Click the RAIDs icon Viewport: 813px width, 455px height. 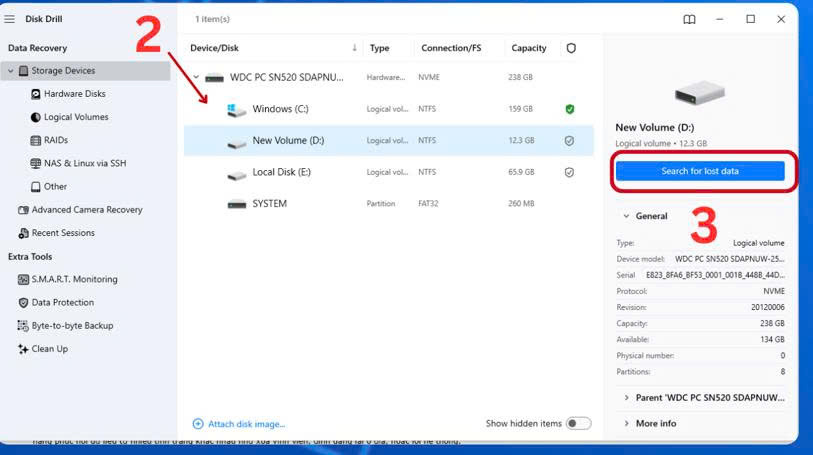click(35, 140)
